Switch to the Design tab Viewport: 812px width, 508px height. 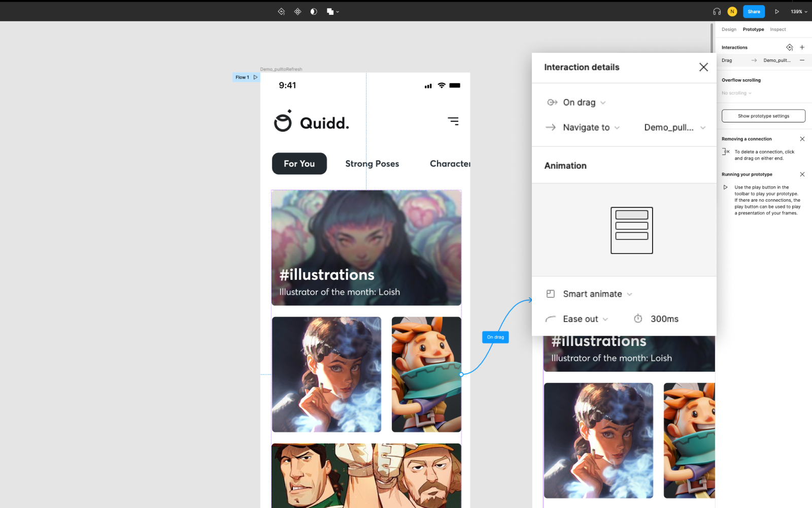point(729,29)
